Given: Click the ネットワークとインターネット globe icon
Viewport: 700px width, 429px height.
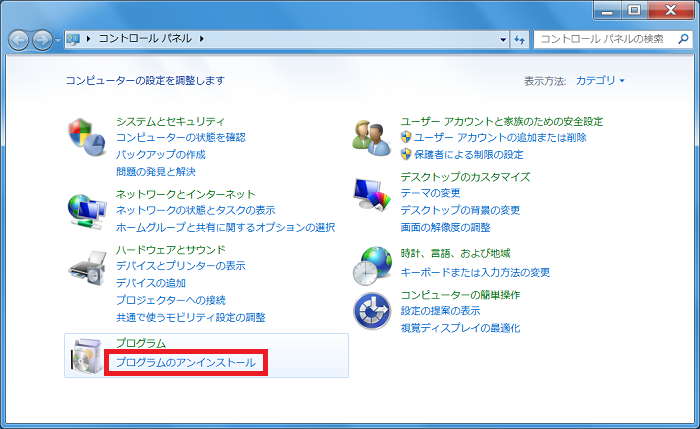Looking at the screenshot, I should (87, 211).
